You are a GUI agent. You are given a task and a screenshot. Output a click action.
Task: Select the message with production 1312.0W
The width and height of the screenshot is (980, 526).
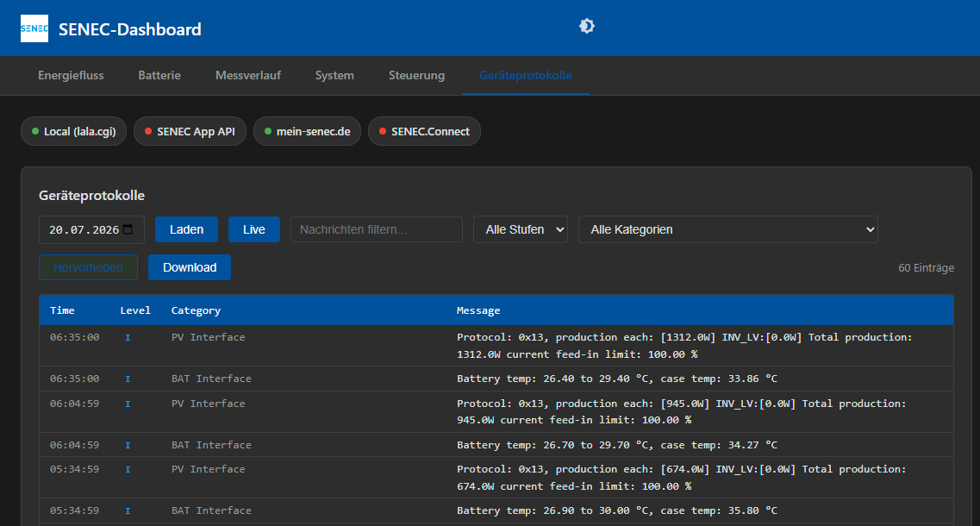tap(684, 346)
